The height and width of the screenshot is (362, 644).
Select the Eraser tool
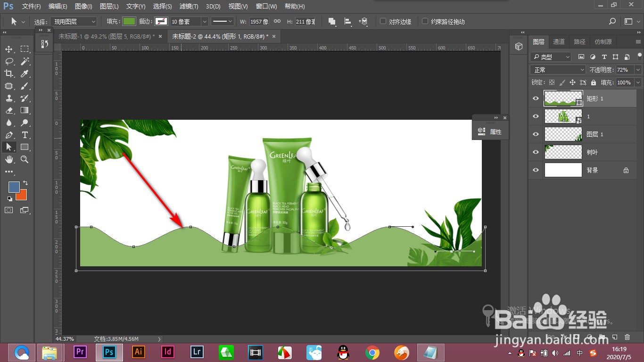[9, 110]
